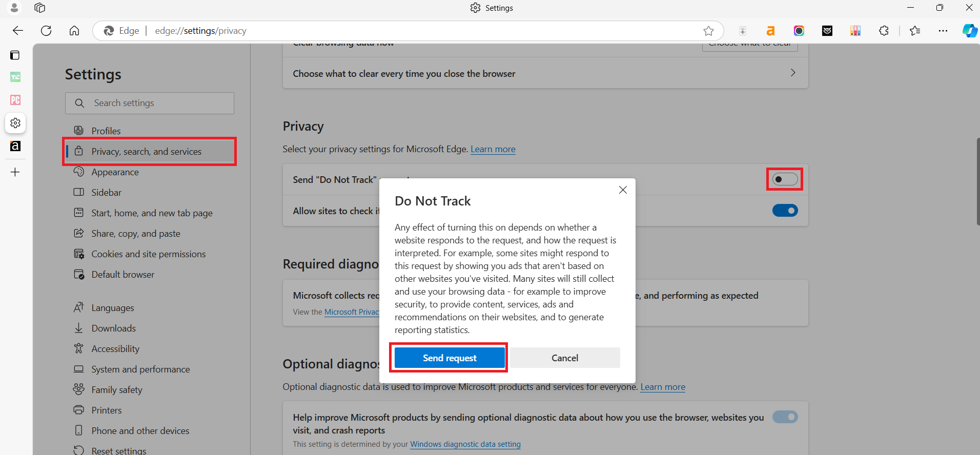This screenshot has width=980, height=455.
Task: Open the colorful grid extension icon
Action: click(855, 31)
